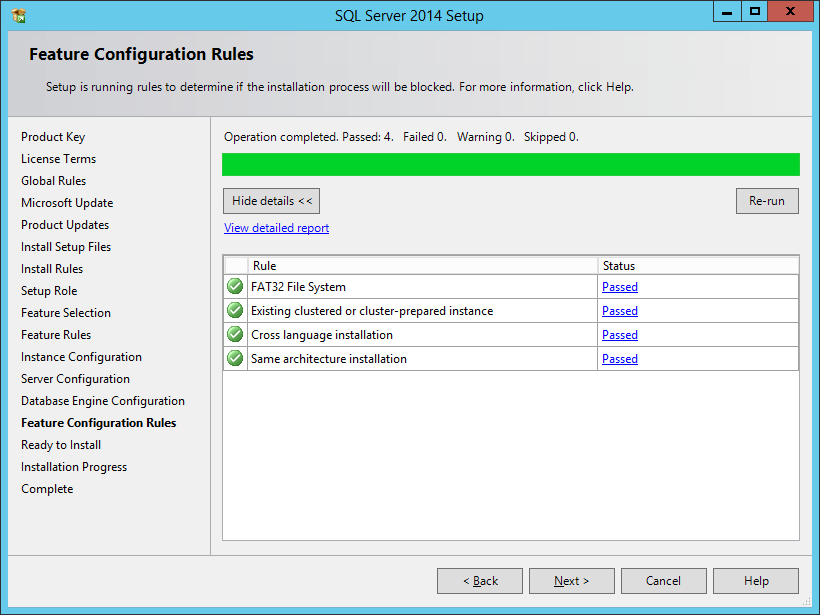Cancel the SQL Server setup
Viewport: 820px width, 615px height.
663,581
